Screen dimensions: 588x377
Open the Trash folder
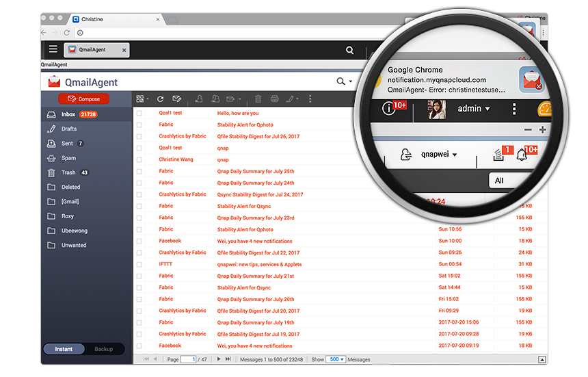click(87, 172)
